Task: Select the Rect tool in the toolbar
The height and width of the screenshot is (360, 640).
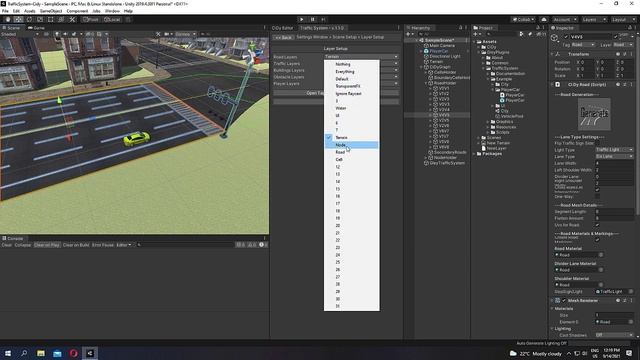Action: [50, 20]
